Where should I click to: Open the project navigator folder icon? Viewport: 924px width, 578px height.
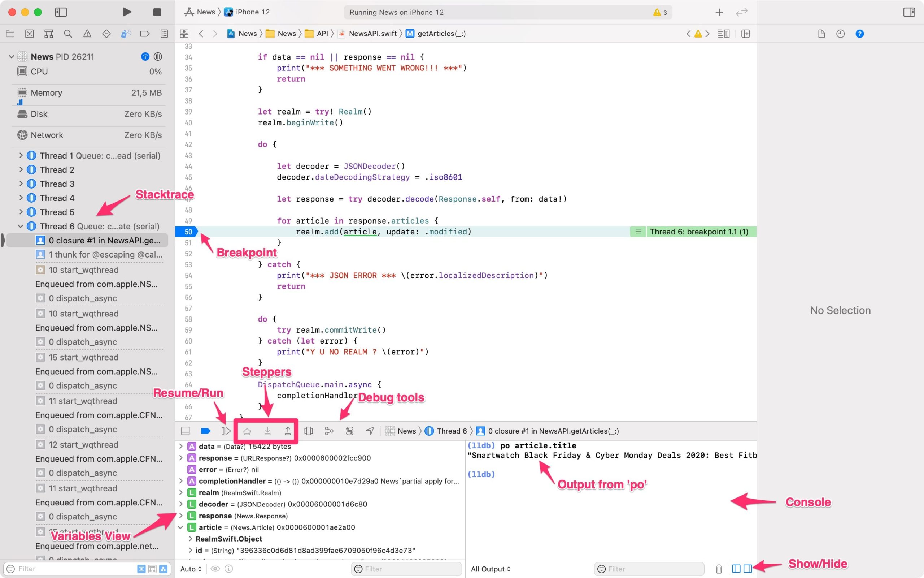pyautogui.click(x=10, y=34)
